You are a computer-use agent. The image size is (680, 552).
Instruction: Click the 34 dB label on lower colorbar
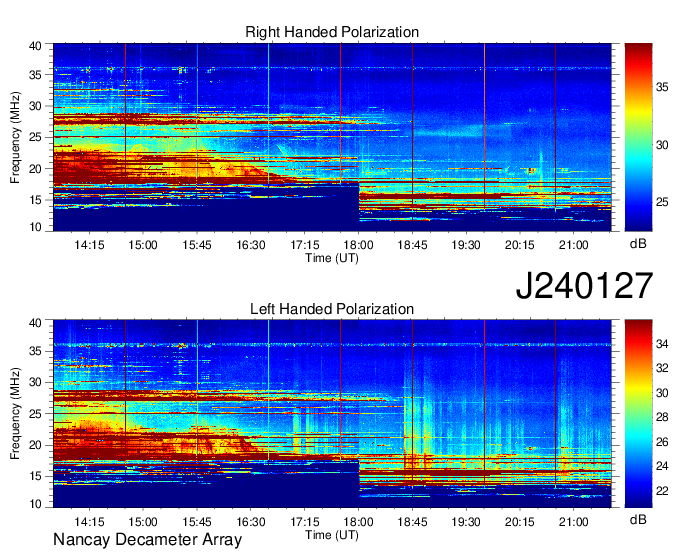[x=662, y=344]
